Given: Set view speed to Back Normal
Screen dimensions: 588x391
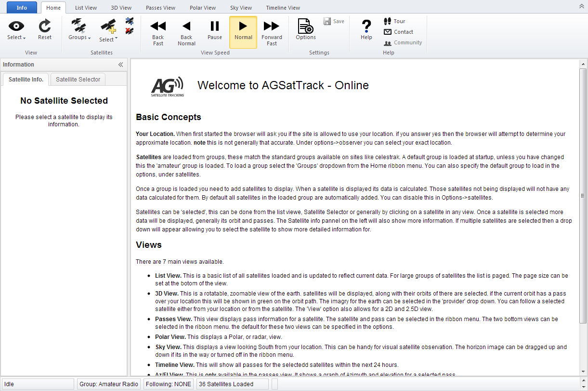Looking at the screenshot, I should 186,33.
